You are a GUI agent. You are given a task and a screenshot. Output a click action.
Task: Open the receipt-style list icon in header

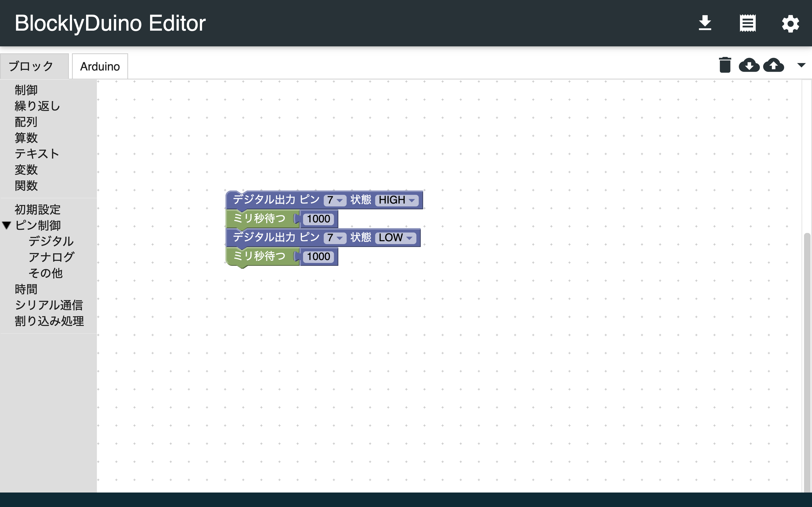747,23
